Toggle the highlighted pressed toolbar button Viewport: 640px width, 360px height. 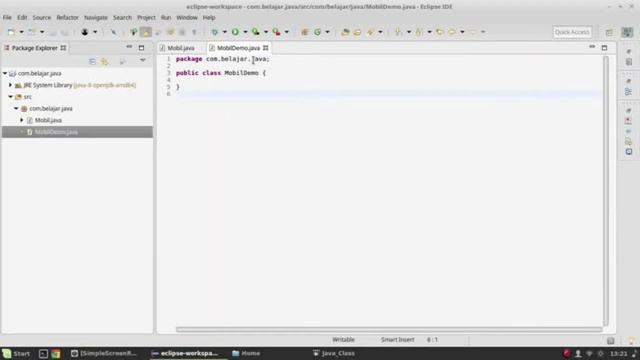click(146, 32)
